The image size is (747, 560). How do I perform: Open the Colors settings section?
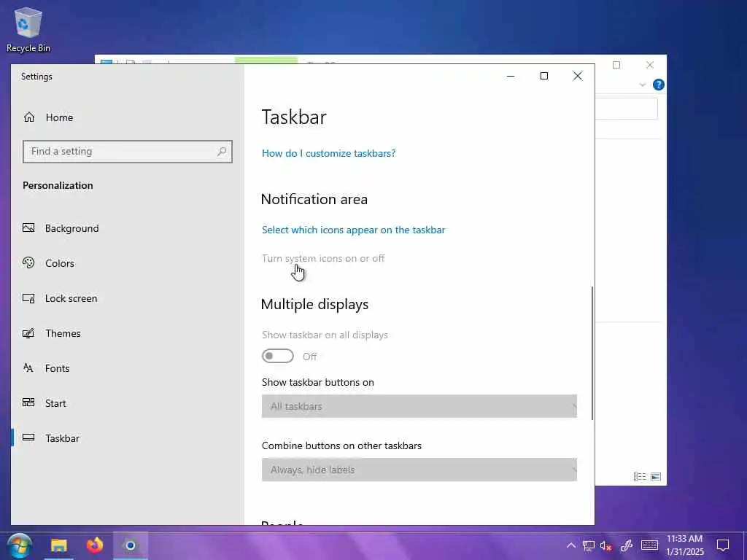click(60, 263)
